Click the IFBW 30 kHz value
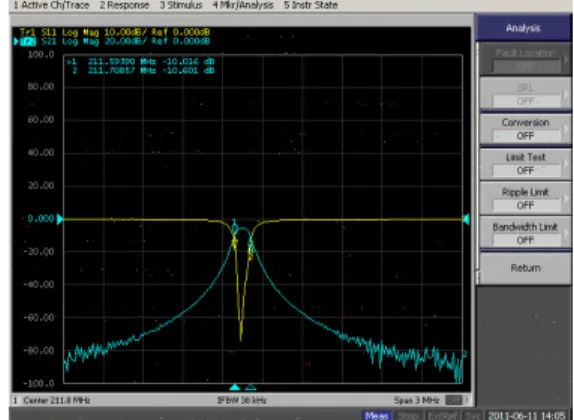Viewport: 574px width, 420px height. 242,400
